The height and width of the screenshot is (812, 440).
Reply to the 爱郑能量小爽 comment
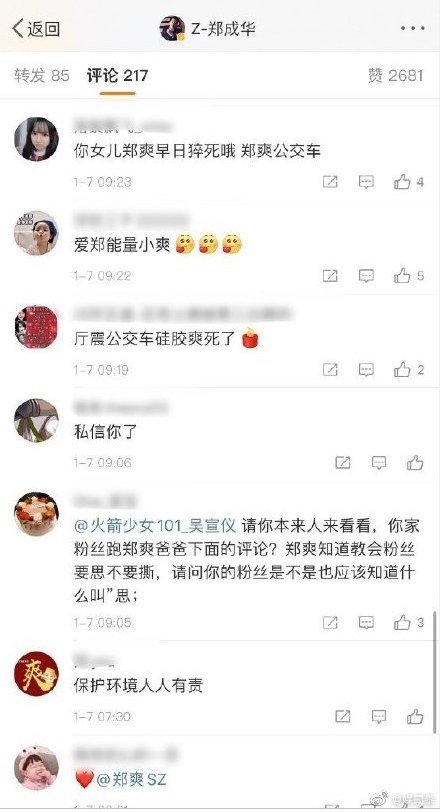click(x=366, y=276)
